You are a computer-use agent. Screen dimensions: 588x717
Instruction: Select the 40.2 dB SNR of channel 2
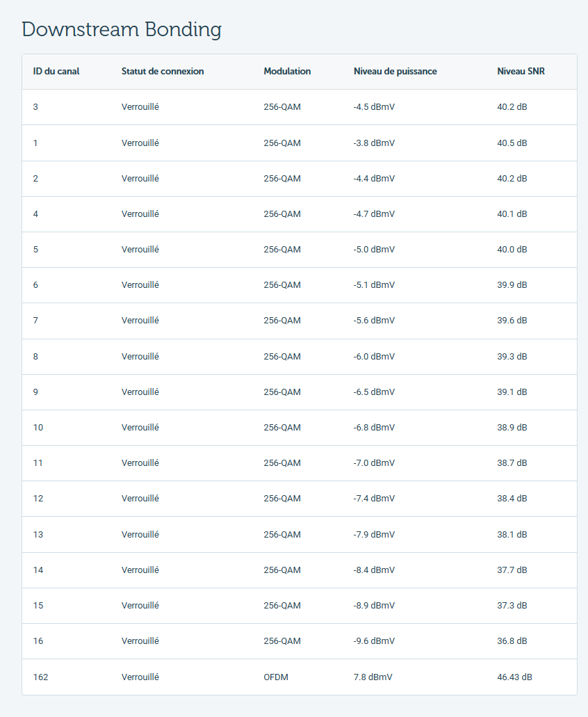point(512,179)
